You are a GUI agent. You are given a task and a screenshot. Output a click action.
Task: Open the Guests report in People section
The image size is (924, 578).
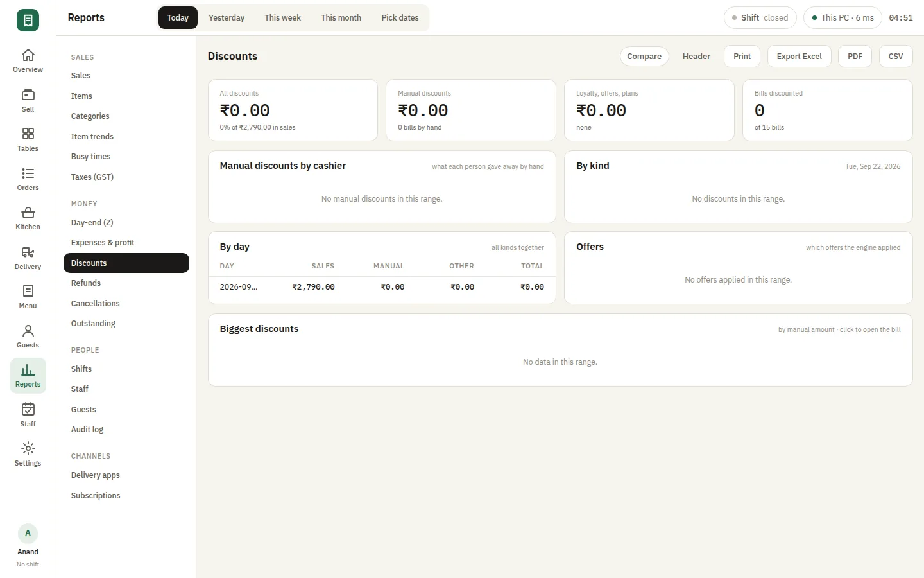[x=126, y=410]
